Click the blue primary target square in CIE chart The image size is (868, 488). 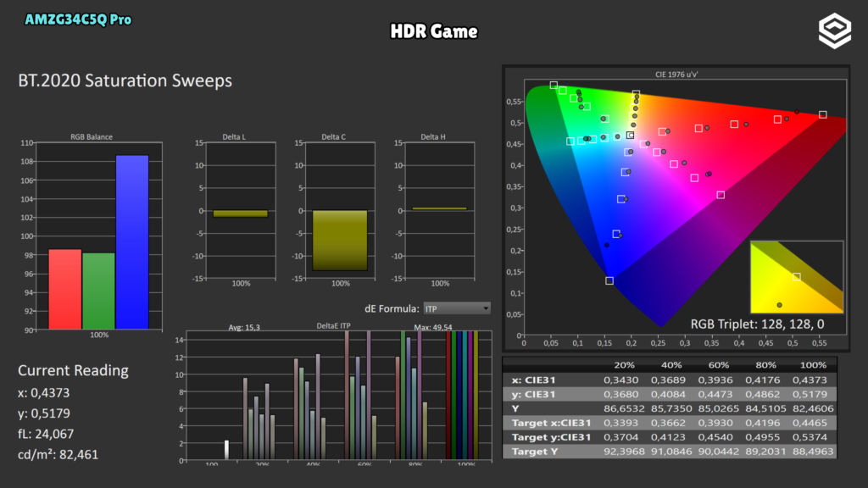pyautogui.click(x=609, y=280)
